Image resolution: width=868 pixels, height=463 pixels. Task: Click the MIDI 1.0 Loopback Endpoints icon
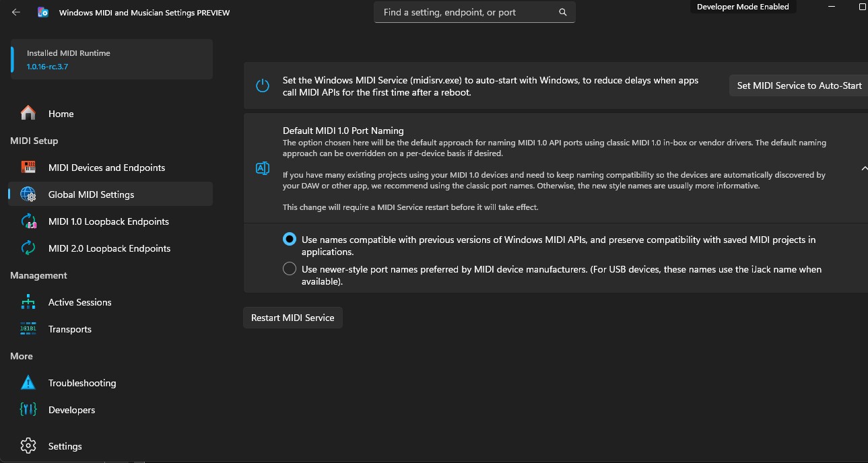[28, 221]
